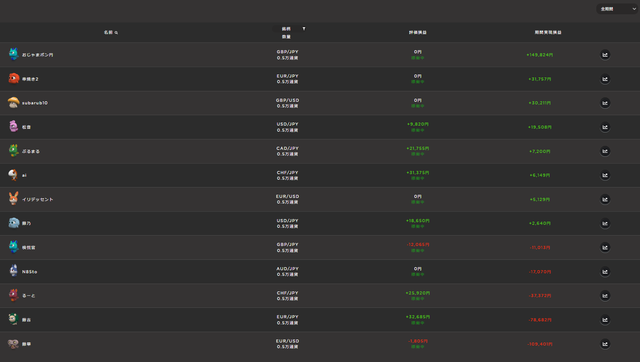Image resolution: width=640 pixels, height=362 pixels.
Task: Click the +32,685円 valuation value
Action: [x=418, y=317]
